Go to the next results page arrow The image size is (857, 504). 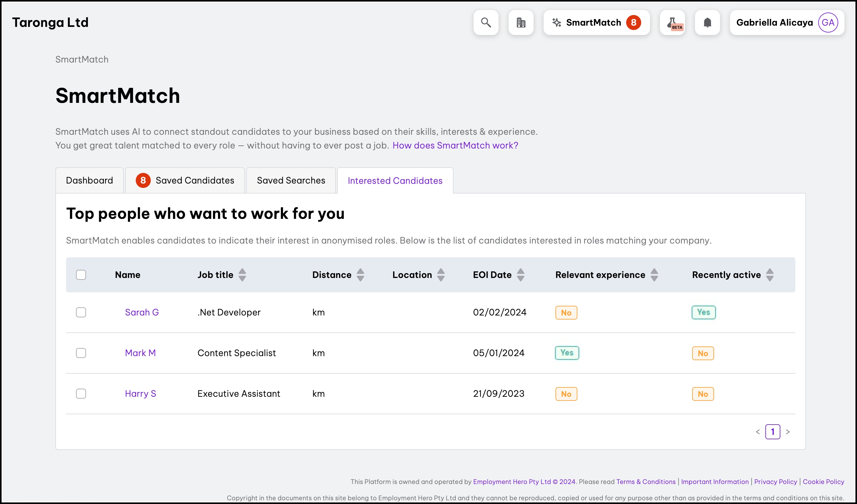tap(788, 431)
